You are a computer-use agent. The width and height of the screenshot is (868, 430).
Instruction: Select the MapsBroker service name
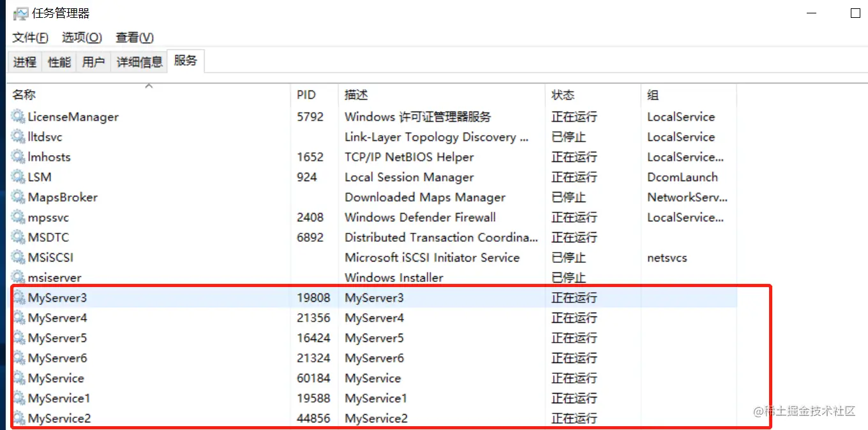[63, 197]
